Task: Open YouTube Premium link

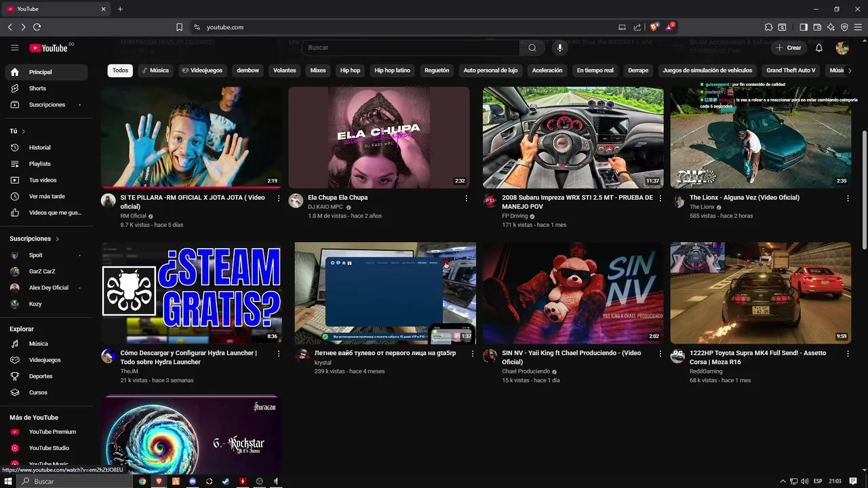Action: [46, 432]
